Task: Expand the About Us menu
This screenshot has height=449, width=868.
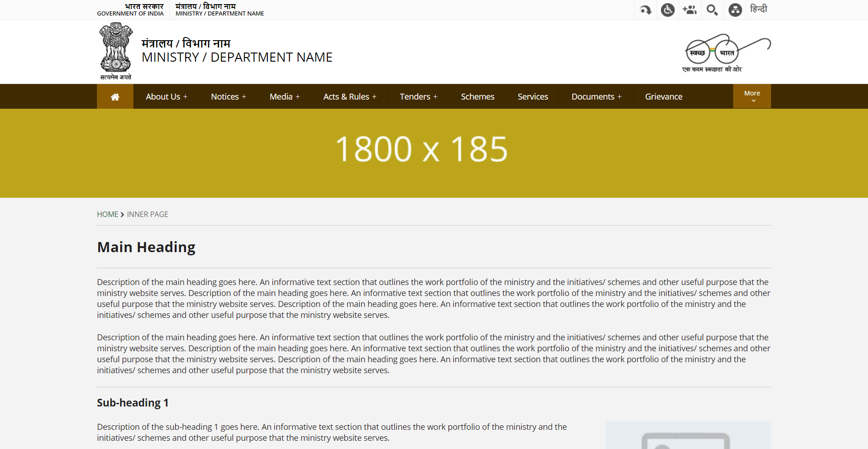Action: [x=166, y=97]
